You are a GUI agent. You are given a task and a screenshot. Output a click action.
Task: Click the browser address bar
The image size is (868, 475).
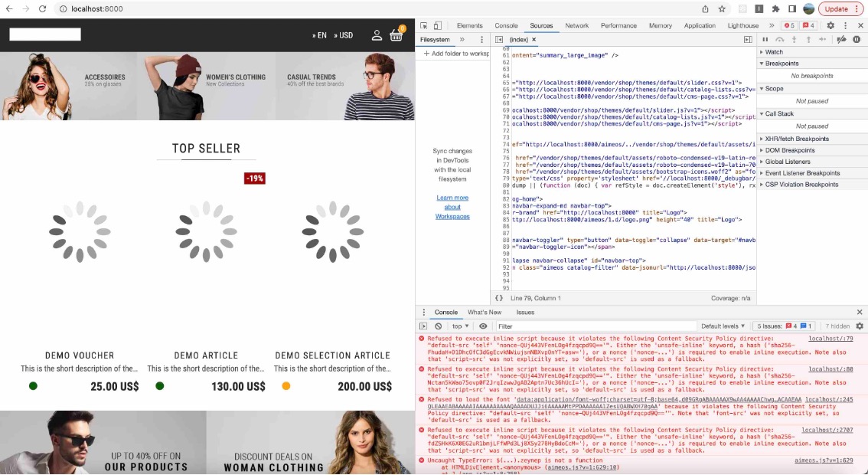(377, 9)
